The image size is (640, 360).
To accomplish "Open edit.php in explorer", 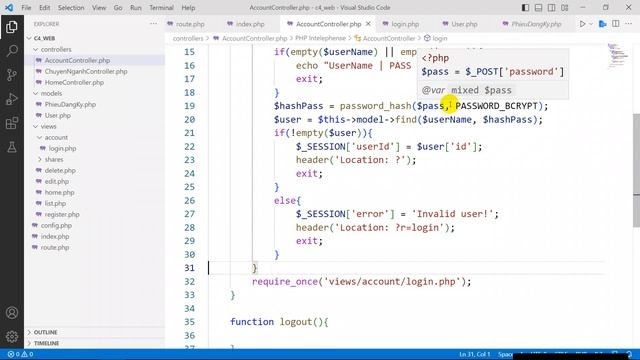I will pyautogui.click(x=56, y=182).
